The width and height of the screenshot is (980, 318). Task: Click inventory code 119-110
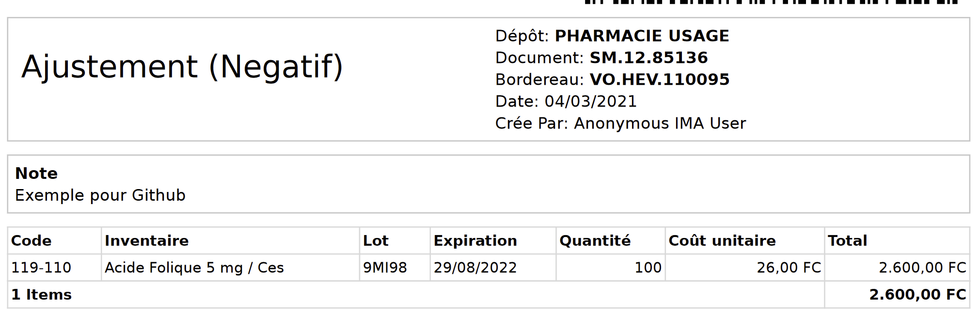point(41,268)
